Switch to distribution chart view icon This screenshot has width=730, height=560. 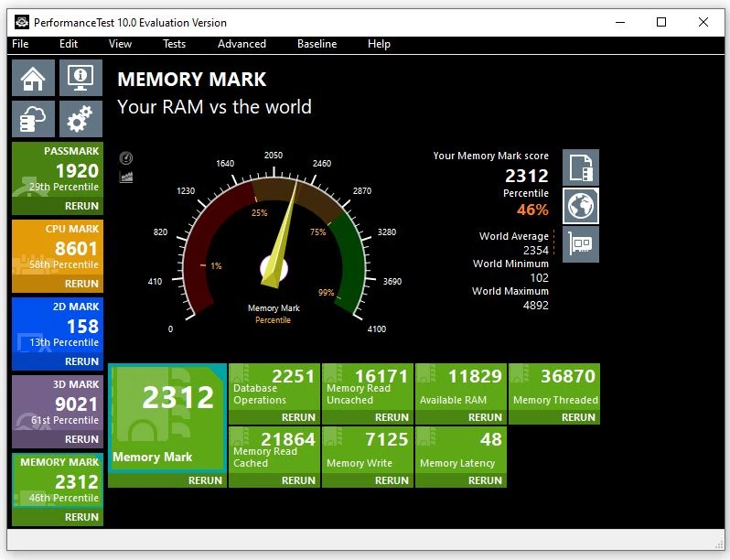[x=126, y=177]
